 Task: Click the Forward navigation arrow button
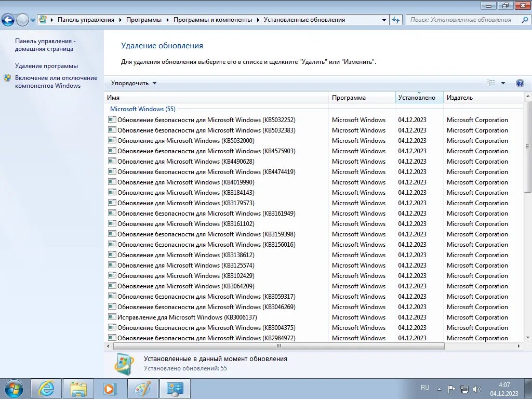tap(22, 20)
